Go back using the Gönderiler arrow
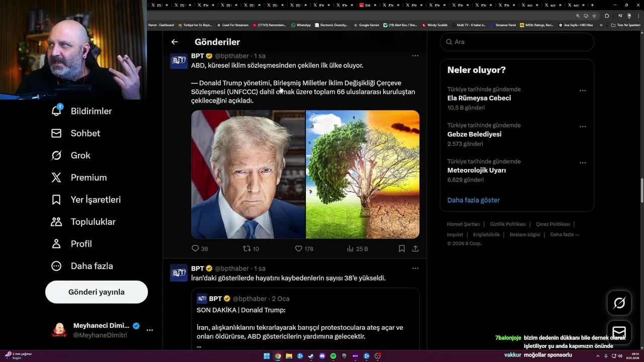Viewport: 644px width, 362px height. pyautogui.click(x=174, y=42)
